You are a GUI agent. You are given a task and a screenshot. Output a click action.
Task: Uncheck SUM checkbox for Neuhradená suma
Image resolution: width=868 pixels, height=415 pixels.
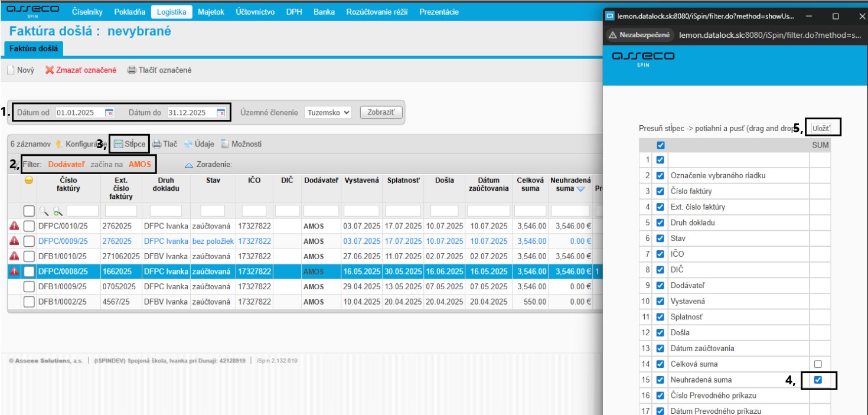[x=818, y=380]
